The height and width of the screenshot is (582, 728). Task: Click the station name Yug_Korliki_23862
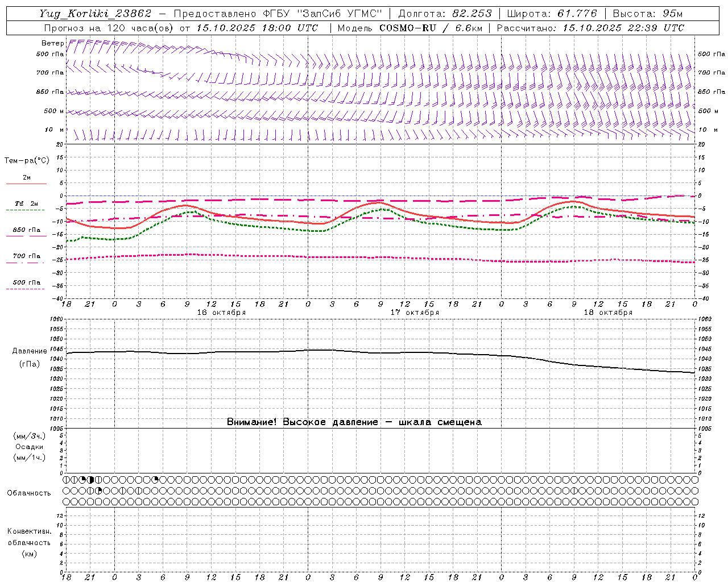tap(96, 14)
